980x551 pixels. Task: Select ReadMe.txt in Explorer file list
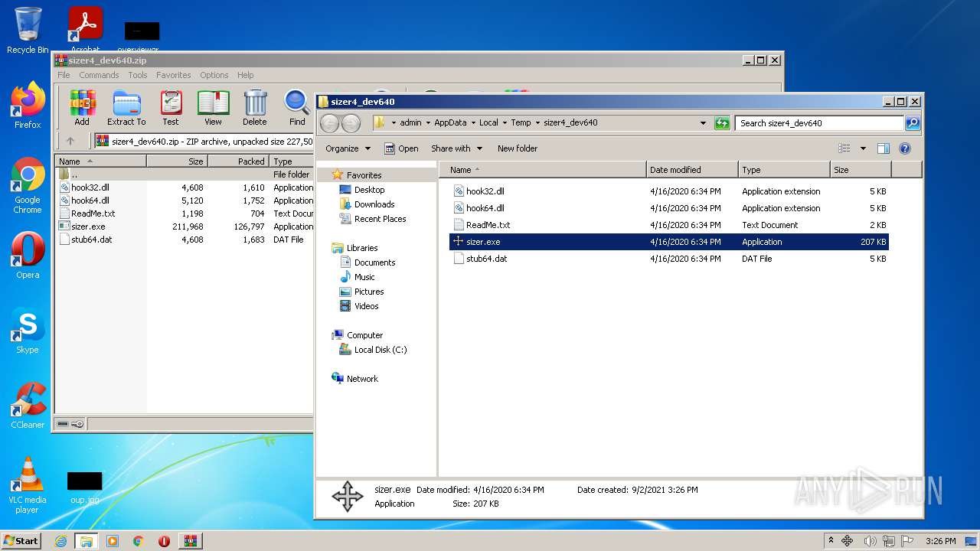point(488,225)
